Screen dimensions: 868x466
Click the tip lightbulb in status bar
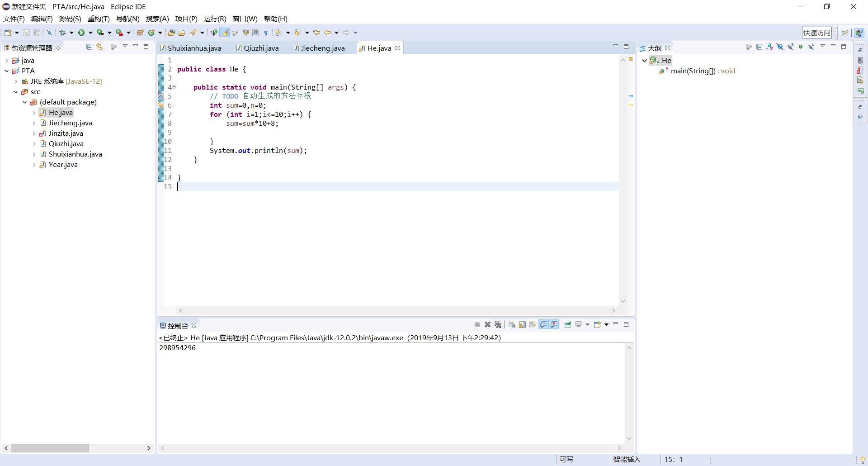863,460
